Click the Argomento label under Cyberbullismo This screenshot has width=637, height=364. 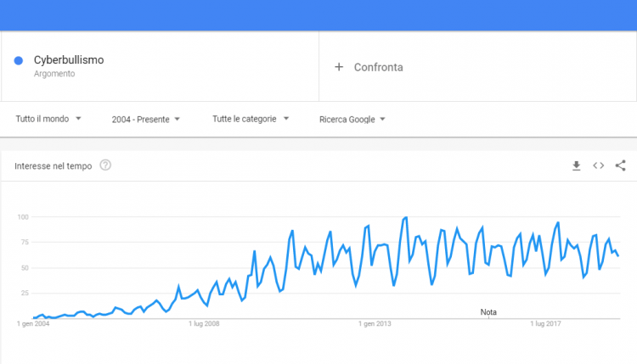(x=54, y=74)
